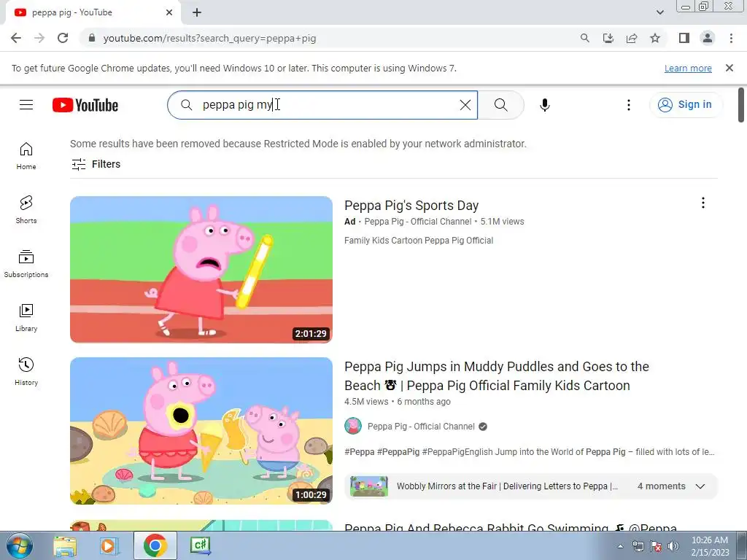Show hidden system tray icons
The width and height of the screenshot is (747, 560).
pos(620,546)
